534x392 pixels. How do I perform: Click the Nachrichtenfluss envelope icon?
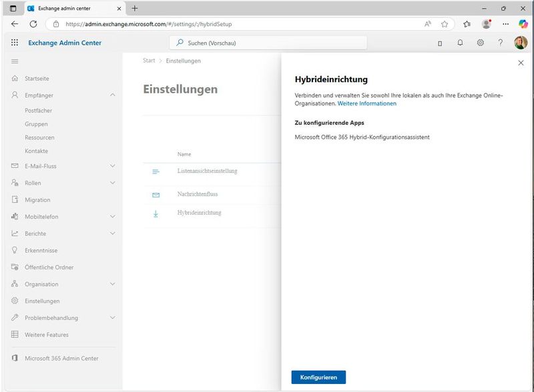tap(156, 195)
